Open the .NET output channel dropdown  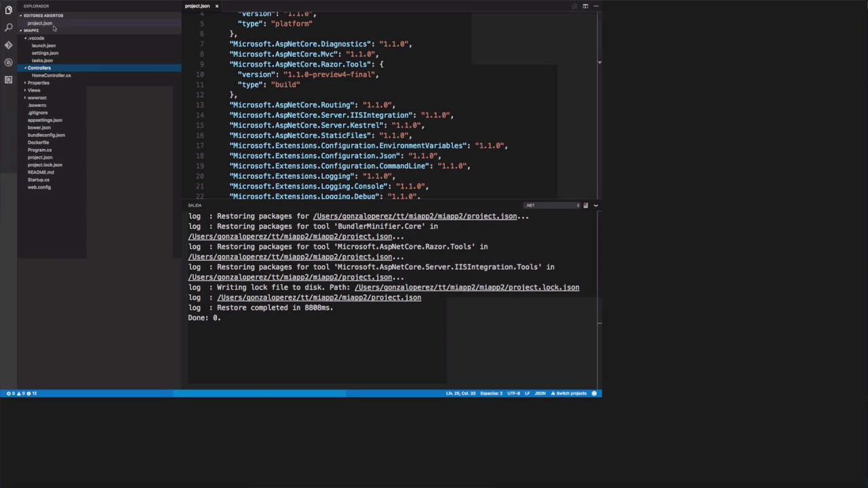(x=552, y=205)
